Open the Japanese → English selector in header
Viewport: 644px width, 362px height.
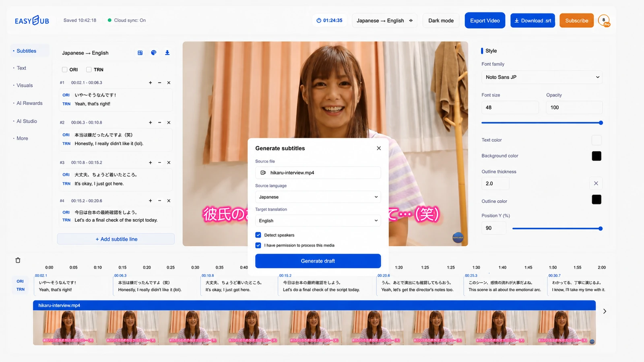[x=384, y=21]
